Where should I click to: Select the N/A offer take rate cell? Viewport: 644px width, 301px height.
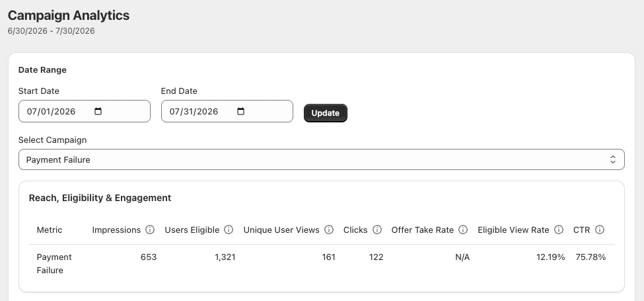click(x=462, y=257)
